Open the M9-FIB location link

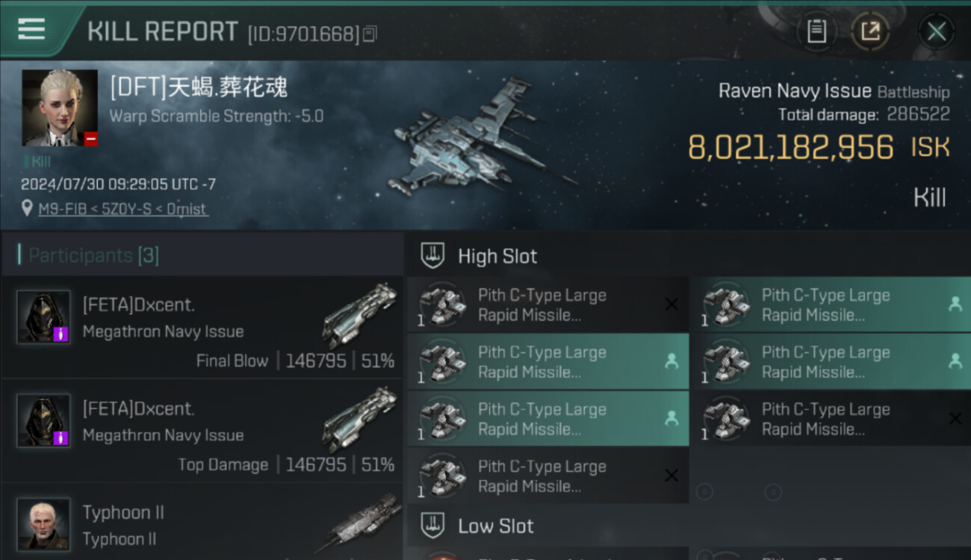tap(124, 209)
